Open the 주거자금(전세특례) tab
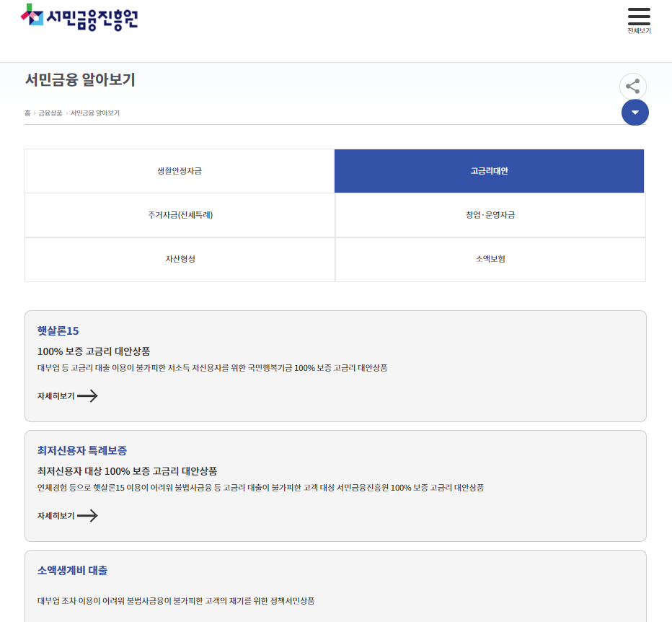This screenshot has height=622, width=672. click(x=180, y=214)
